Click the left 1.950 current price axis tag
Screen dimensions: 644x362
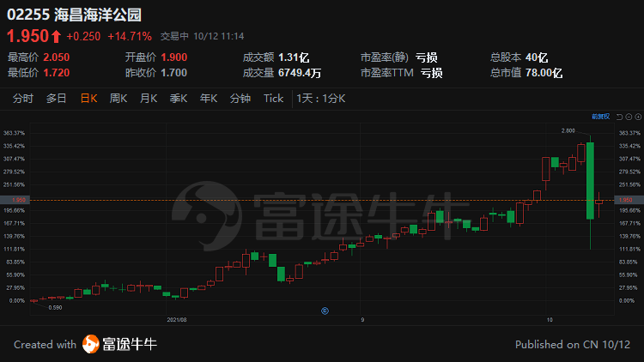[15, 200]
